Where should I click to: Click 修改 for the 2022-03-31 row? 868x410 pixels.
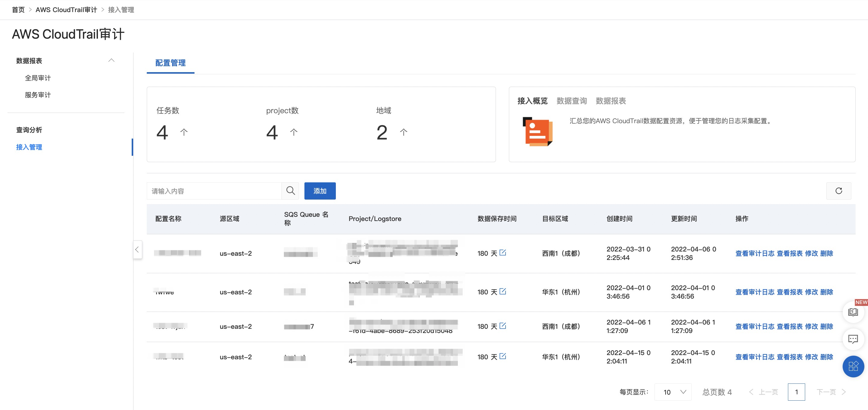click(812, 253)
